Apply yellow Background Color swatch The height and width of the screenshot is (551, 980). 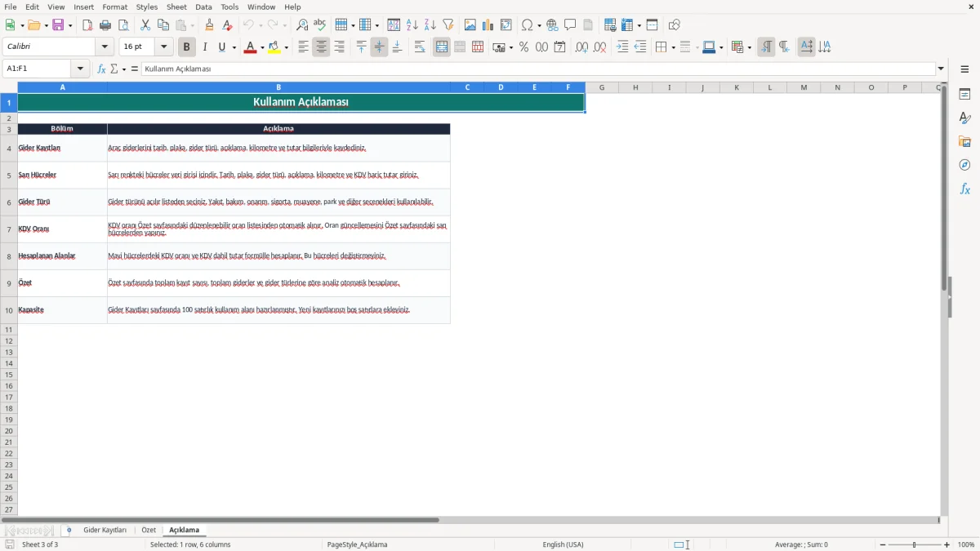[x=274, y=47]
